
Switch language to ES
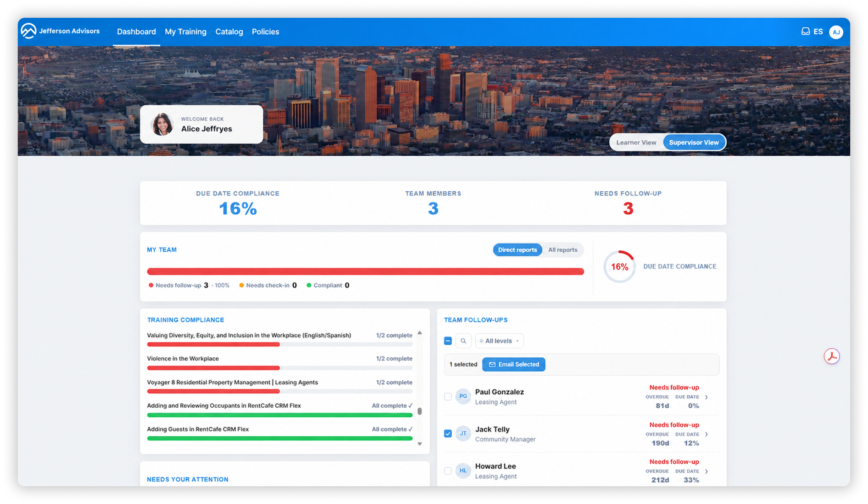(818, 32)
